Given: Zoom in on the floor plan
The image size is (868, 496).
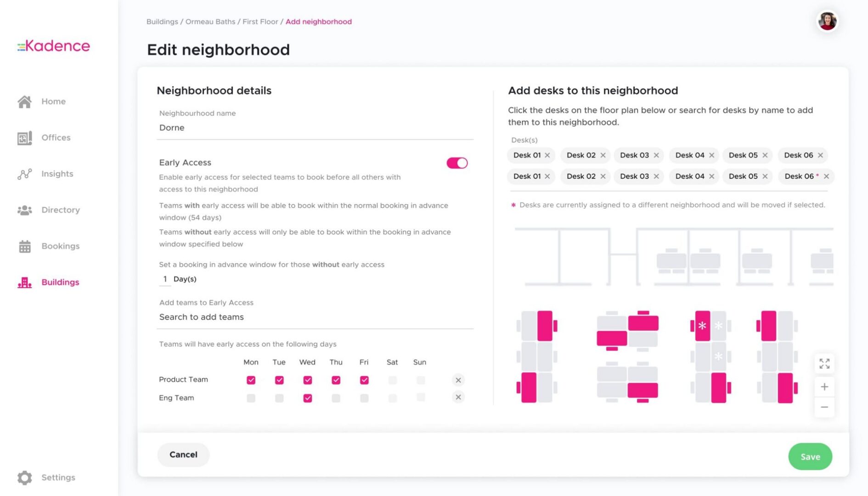Looking at the screenshot, I should pos(824,387).
